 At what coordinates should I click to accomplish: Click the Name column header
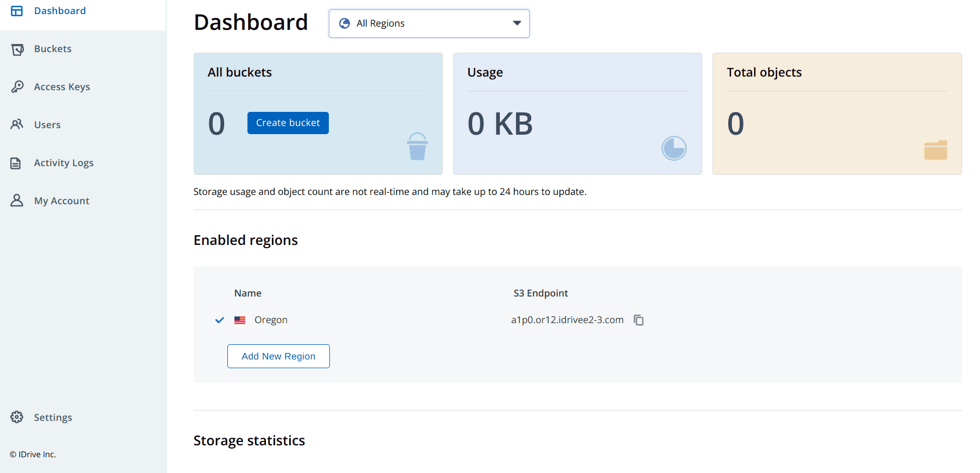[248, 293]
